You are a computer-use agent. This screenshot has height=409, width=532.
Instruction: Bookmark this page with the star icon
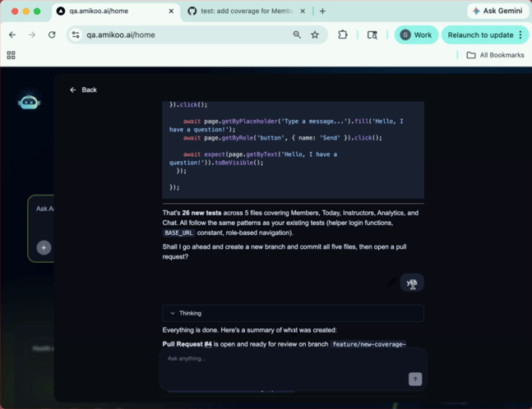315,34
